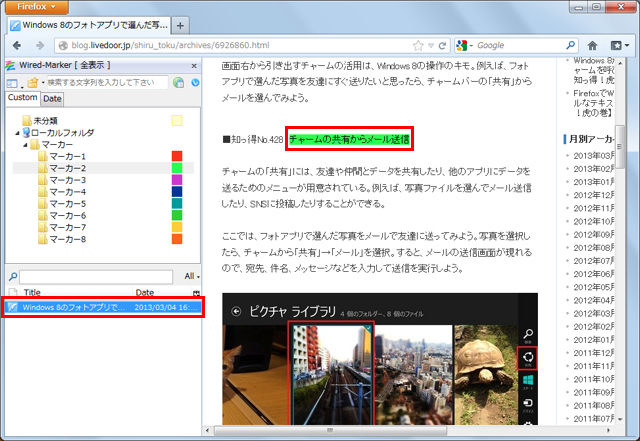Collapse the マーカー folder node
Screen dimensions: 640x441
click(x=25, y=145)
